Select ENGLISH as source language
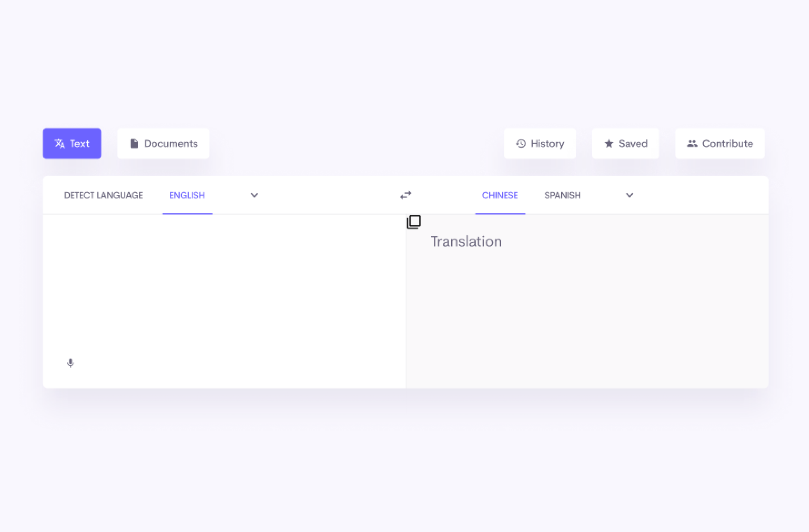 pos(187,195)
